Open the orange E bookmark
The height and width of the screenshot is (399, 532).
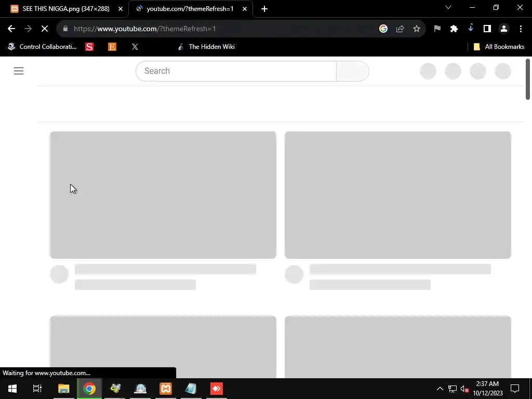112,47
